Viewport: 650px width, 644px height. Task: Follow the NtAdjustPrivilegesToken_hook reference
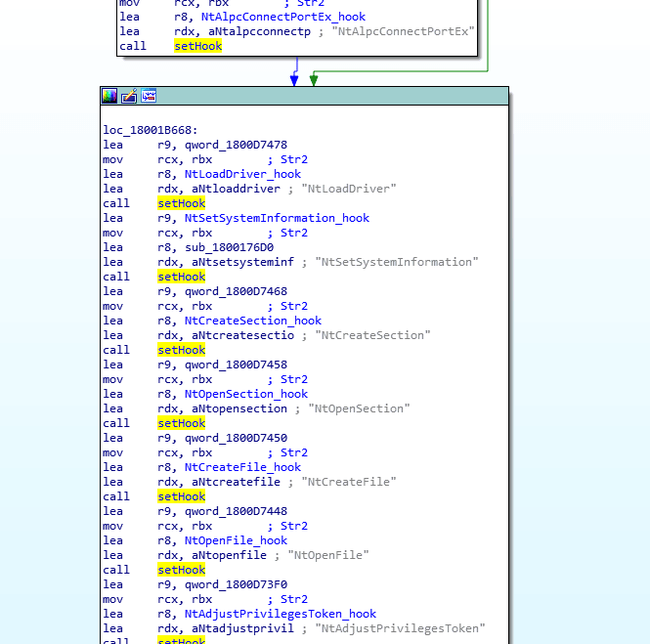tap(281, 614)
